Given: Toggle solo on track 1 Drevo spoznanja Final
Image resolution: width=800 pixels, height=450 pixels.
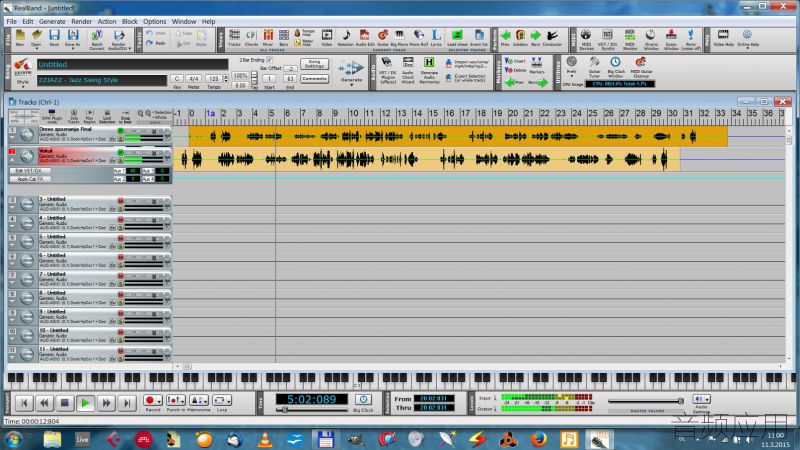Looking at the screenshot, I should tap(120, 138).
